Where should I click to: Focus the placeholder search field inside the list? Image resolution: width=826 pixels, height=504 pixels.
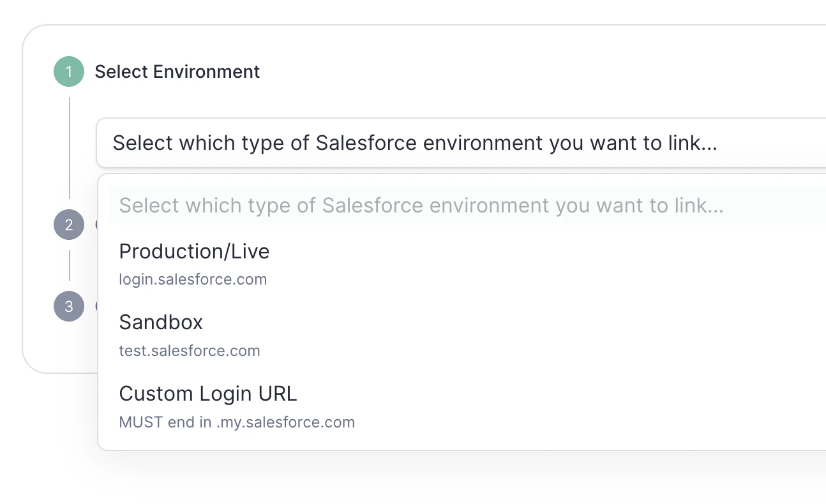tap(421, 205)
